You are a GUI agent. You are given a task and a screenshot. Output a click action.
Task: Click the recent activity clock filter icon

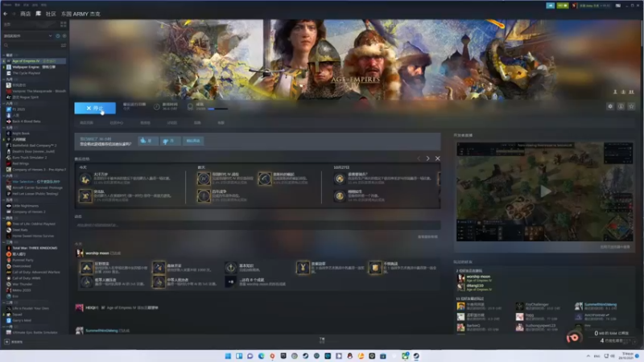coord(57,36)
